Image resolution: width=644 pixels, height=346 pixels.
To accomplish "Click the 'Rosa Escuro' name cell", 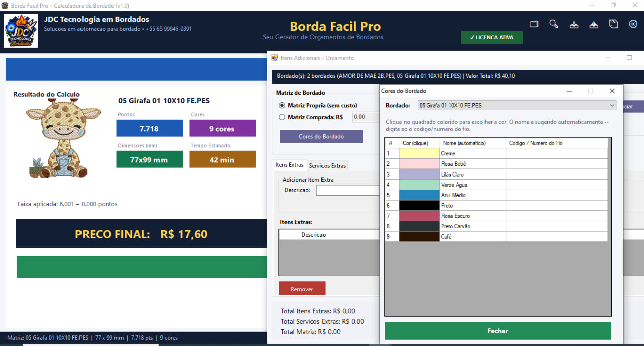I will pos(472,216).
